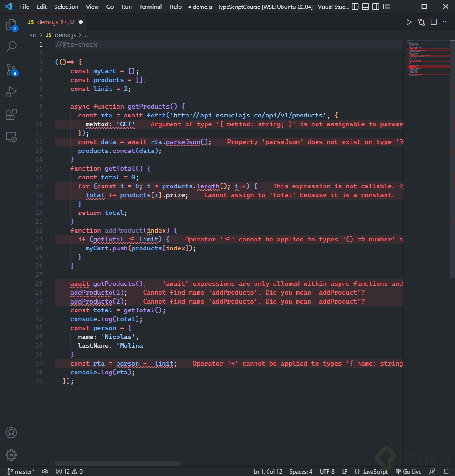
Task: Click Synchronize Changes cloud icon in status bar
Action: pos(45,471)
